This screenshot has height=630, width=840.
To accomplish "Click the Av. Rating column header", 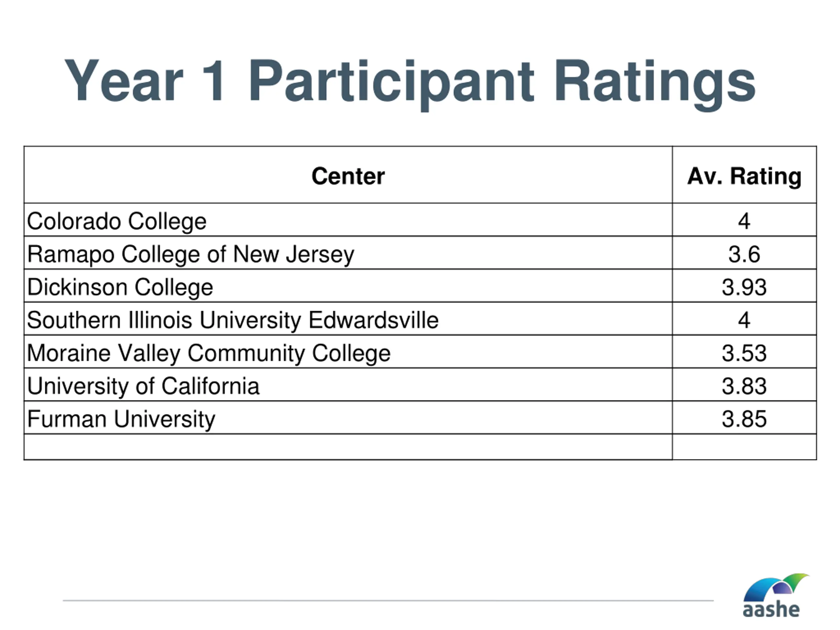I will [x=744, y=176].
